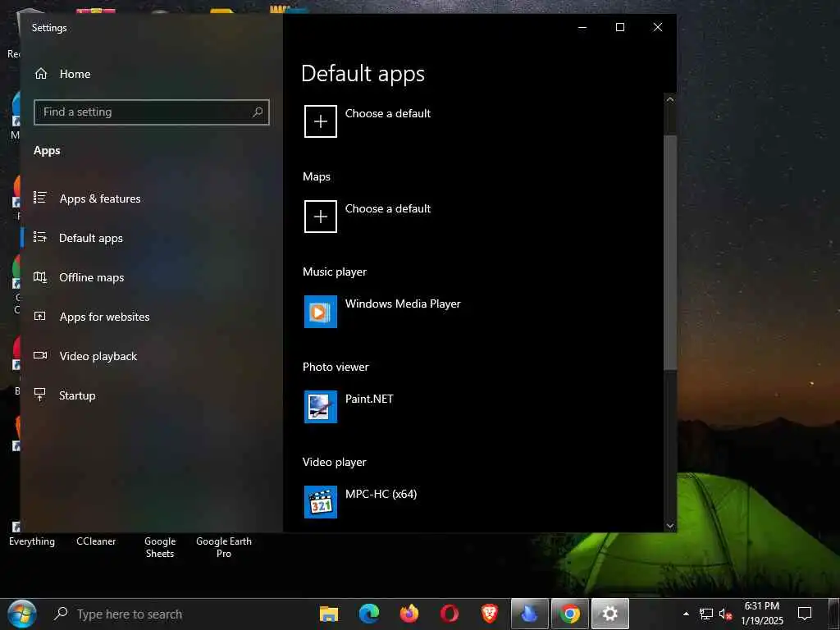This screenshot has width=840, height=630.
Task: Show hidden system tray icons
Action: point(686,614)
